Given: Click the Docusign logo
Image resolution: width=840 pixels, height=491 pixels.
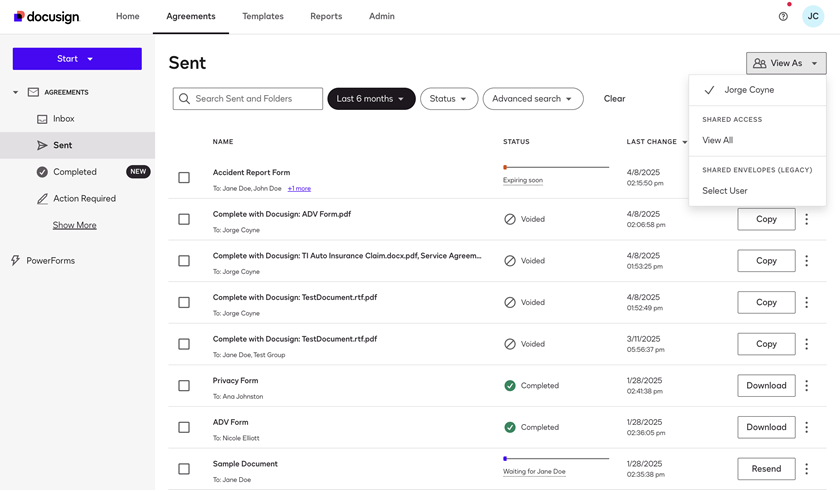Looking at the screenshot, I should pyautogui.click(x=47, y=17).
